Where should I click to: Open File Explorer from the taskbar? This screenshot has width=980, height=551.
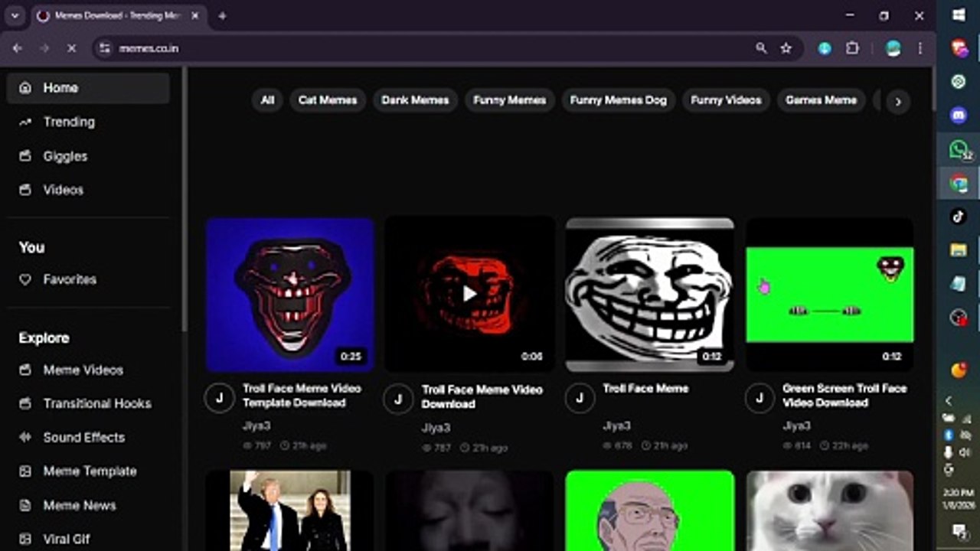[x=959, y=250]
